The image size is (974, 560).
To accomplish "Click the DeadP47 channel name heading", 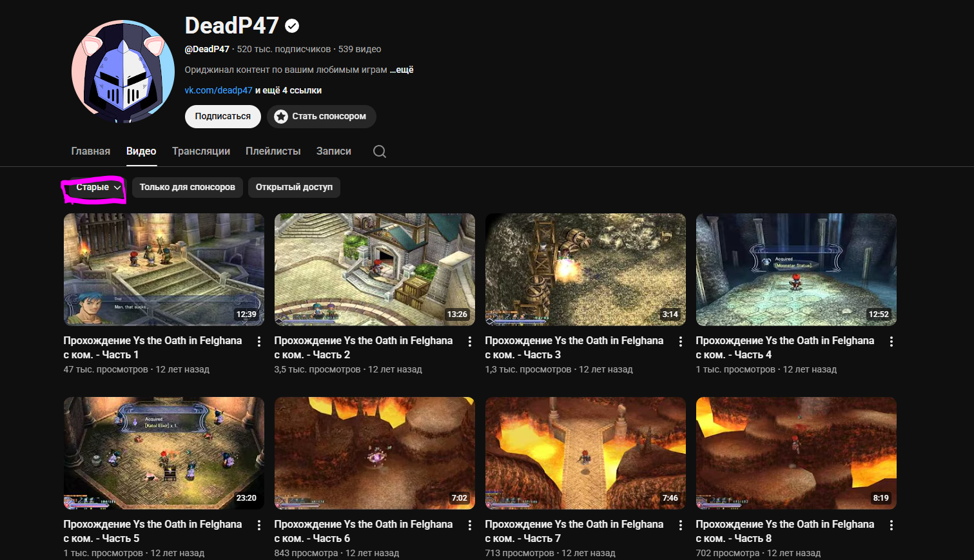I will point(231,26).
